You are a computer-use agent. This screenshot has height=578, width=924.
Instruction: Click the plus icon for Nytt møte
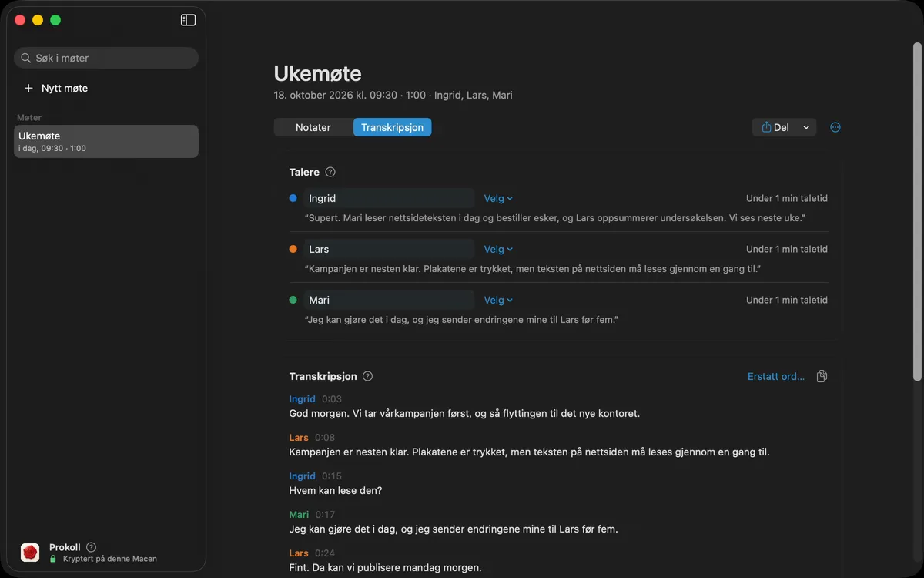pos(28,88)
